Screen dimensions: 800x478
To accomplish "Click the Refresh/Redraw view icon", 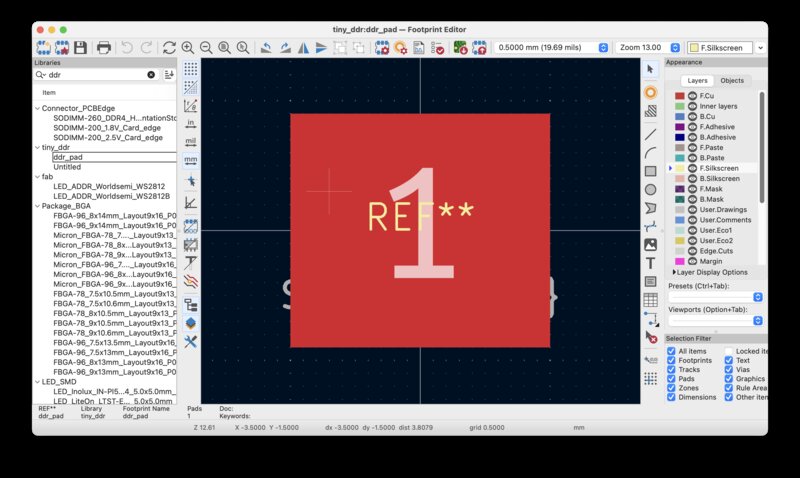I will (x=169, y=47).
